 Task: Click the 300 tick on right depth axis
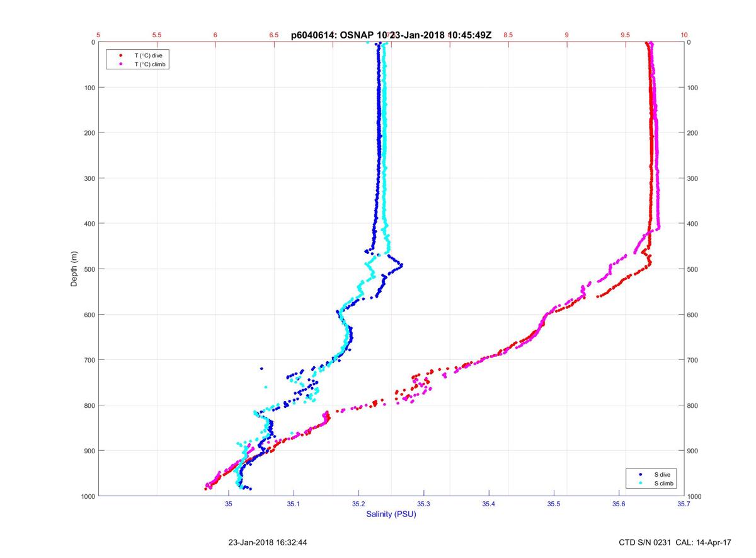693,178
